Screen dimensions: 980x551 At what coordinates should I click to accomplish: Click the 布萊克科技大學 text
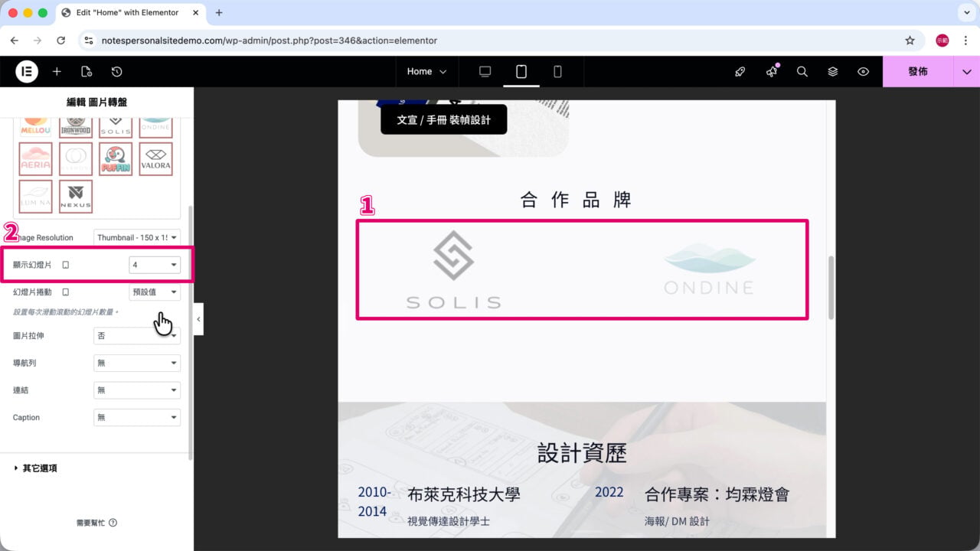click(464, 494)
